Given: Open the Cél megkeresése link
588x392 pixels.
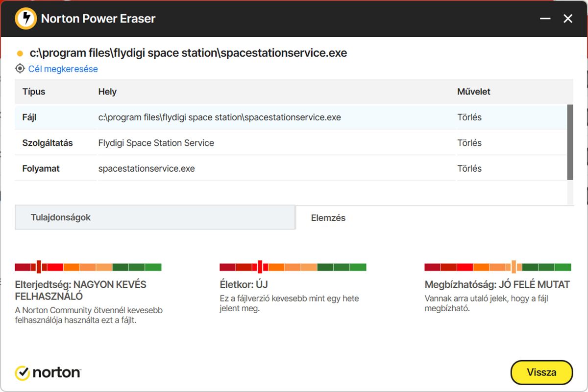Looking at the screenshot, I should (x=63, y=69).
